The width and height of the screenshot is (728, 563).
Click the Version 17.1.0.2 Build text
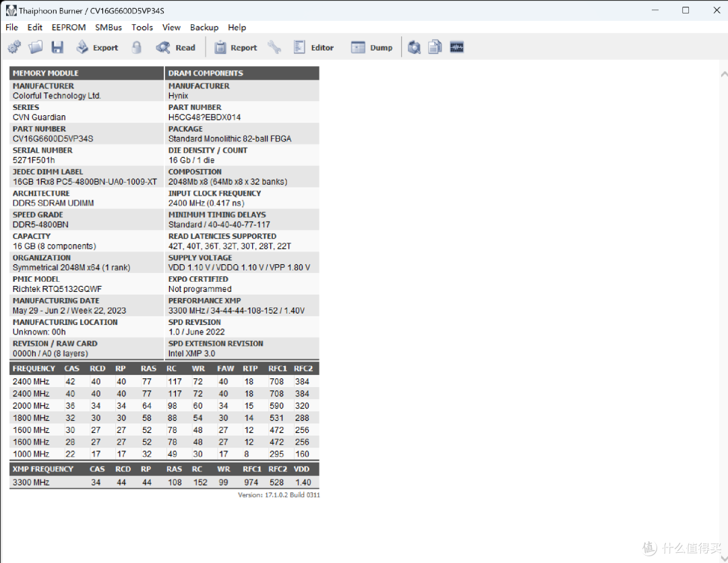point(279,495)
